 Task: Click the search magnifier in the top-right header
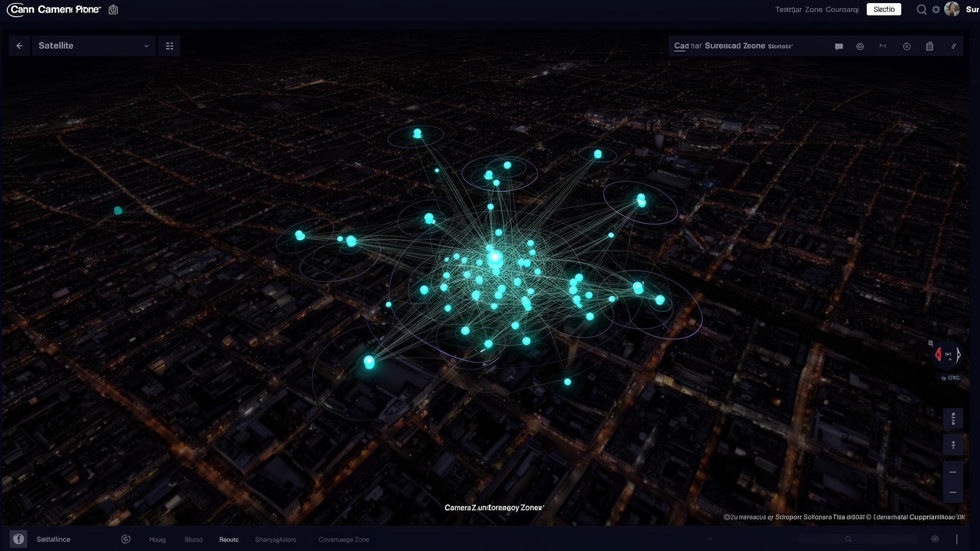tap(921, 9)
